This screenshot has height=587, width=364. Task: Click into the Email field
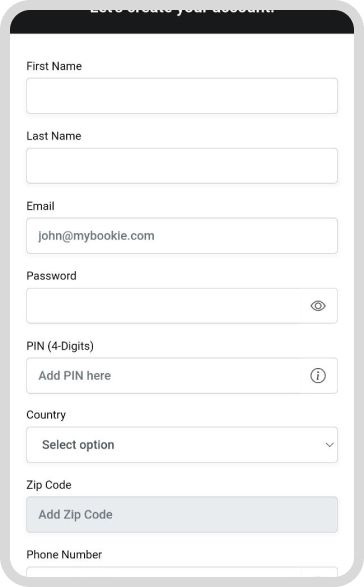click(x=182, y=236)
